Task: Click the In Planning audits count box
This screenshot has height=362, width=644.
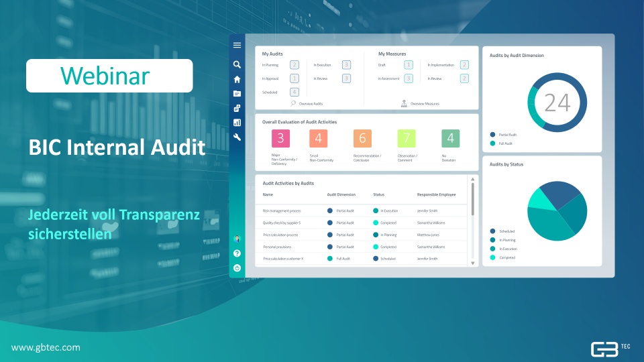Action: 294,65
